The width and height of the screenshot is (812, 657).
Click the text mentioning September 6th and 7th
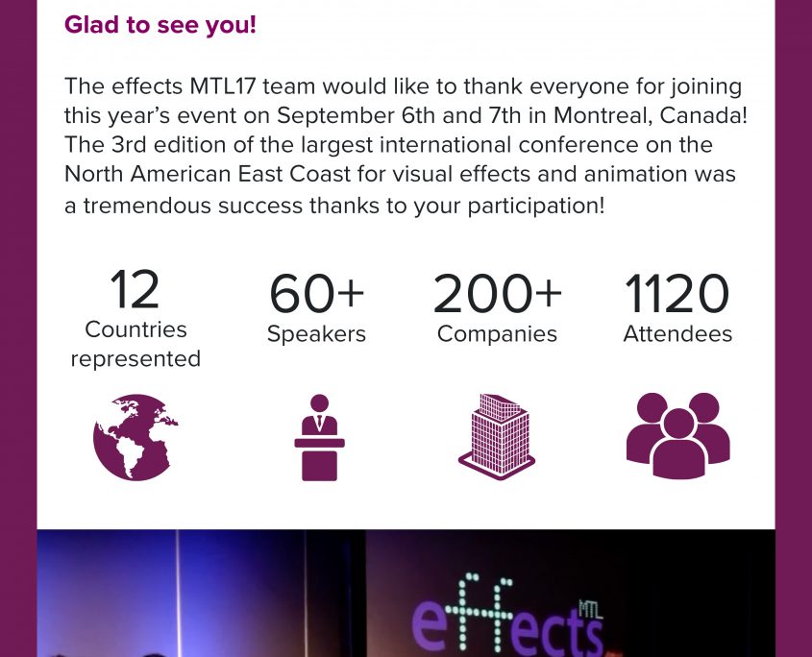pos(398,115)
